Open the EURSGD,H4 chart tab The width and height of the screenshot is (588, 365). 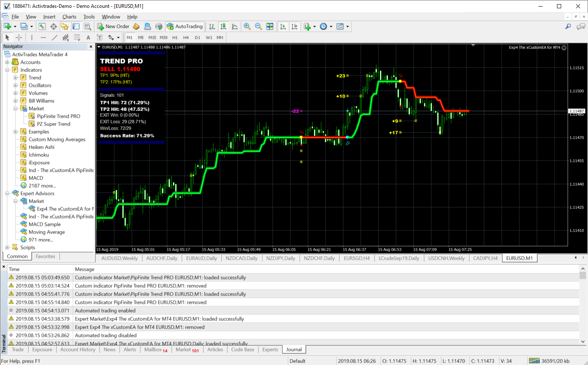tap(357, 258)
